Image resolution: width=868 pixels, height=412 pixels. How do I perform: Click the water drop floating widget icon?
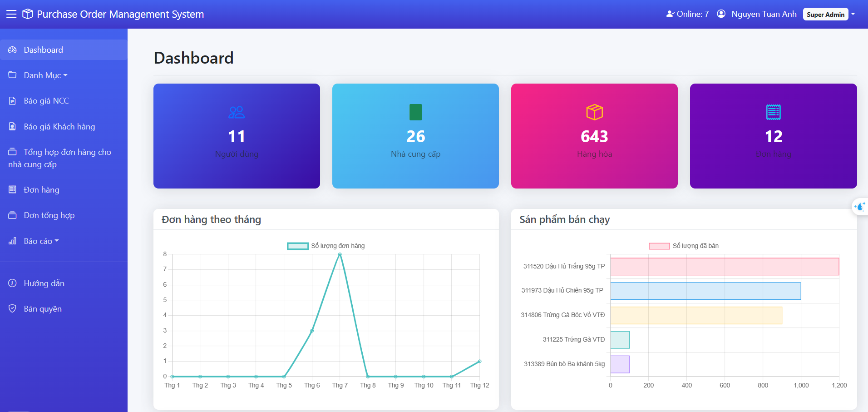point(859,207)
